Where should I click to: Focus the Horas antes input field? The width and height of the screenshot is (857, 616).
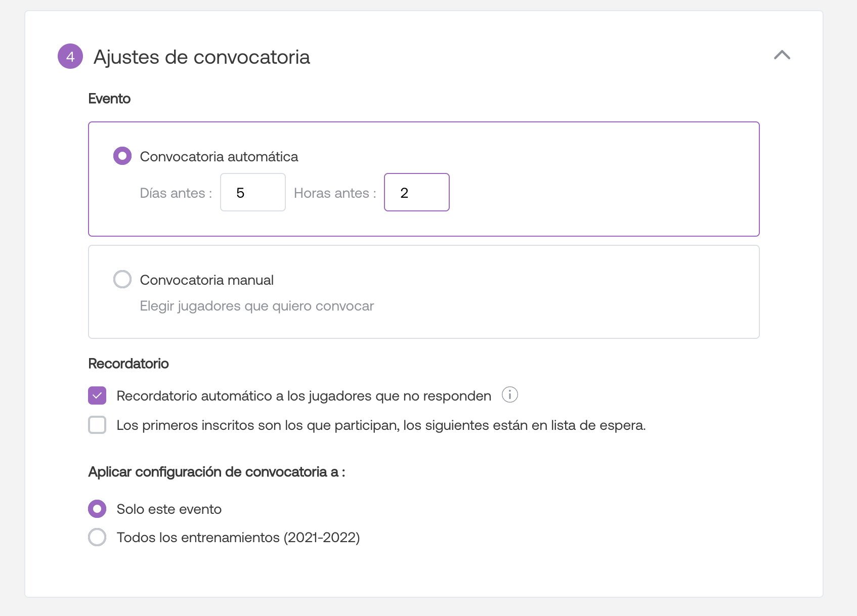click(x=417, y=192)
